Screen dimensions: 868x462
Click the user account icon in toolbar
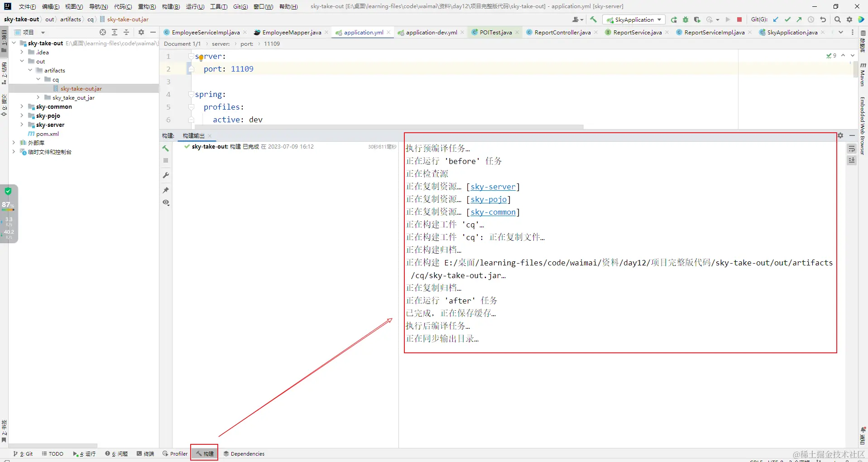[577, 19]
